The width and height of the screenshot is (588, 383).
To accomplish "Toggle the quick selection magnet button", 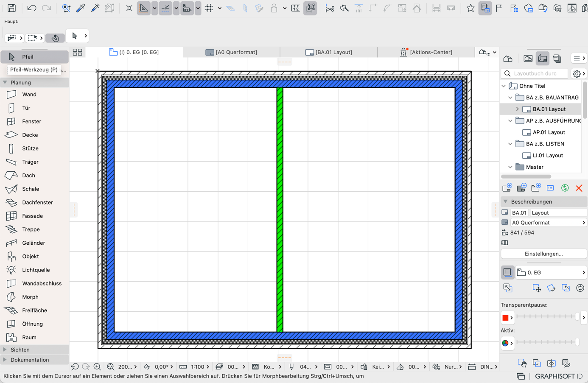I will (56, 38).
